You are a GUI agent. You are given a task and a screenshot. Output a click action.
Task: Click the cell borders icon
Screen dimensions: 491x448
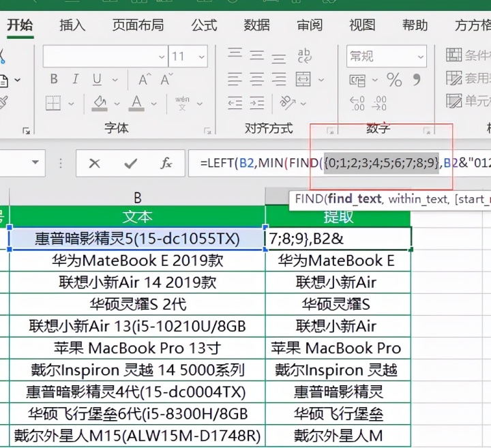pos(53,103)
